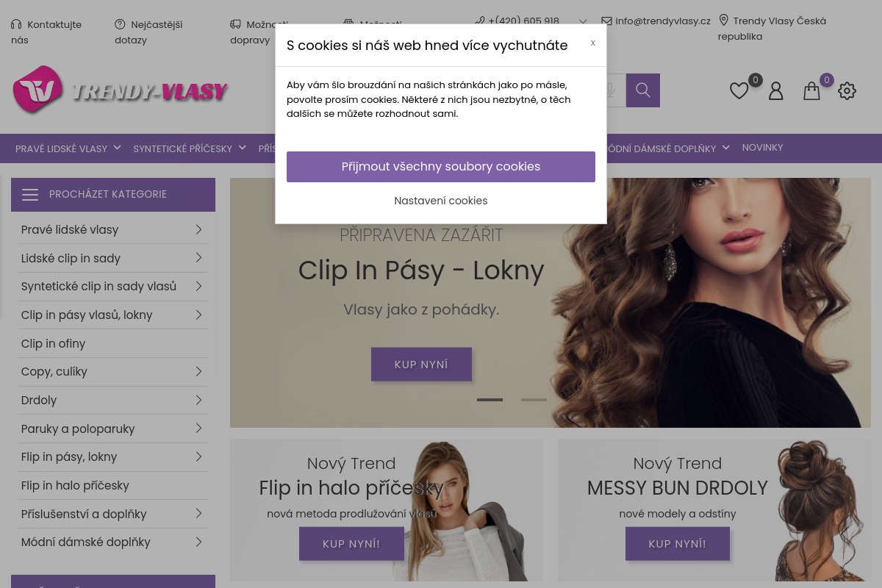Screen dimensions: 882x588
Task: Click the hamburger icon beside Procházet kategorie
Action: (30, 195)
